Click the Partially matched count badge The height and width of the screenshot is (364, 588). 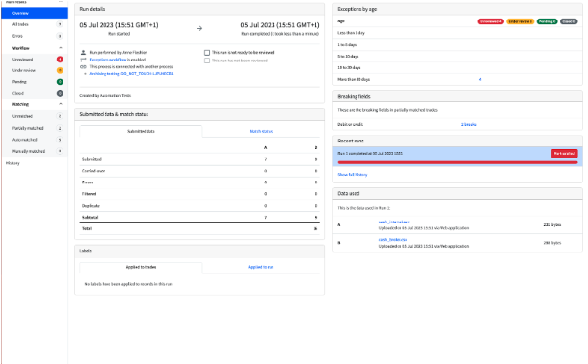pyautogui.click(x=60, y=128)
